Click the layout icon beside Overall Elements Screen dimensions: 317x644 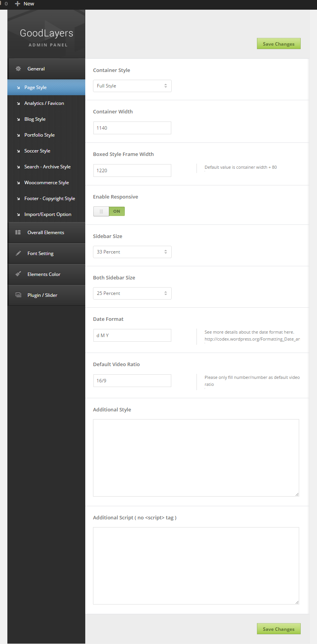click(18, 233)
